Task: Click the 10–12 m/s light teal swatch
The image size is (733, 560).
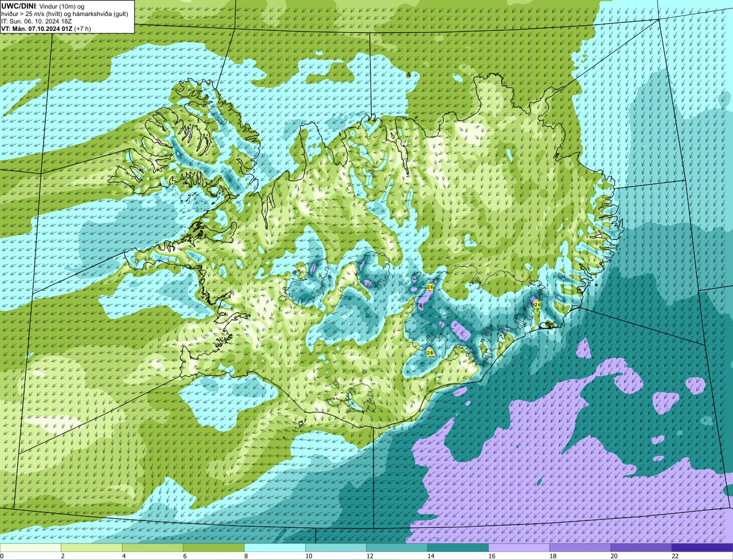Action: (x=336, y=547)
